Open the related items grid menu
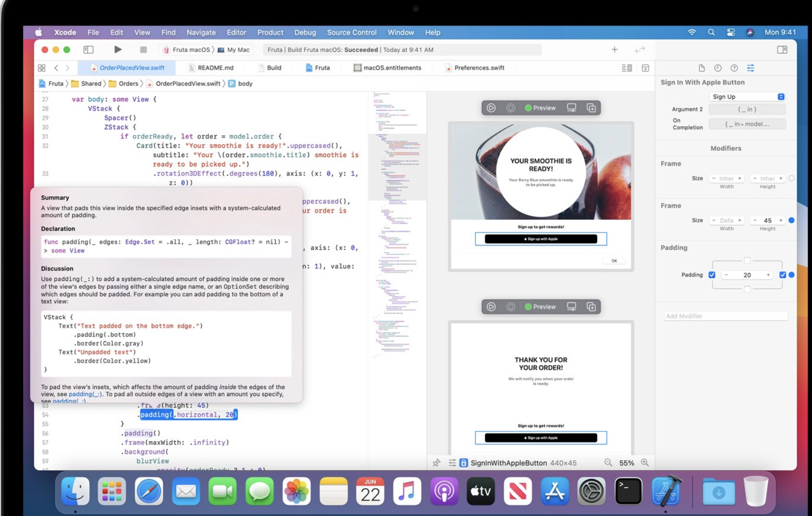The height and width of the screenshot is (516, 812). click(x=42, y=68)
